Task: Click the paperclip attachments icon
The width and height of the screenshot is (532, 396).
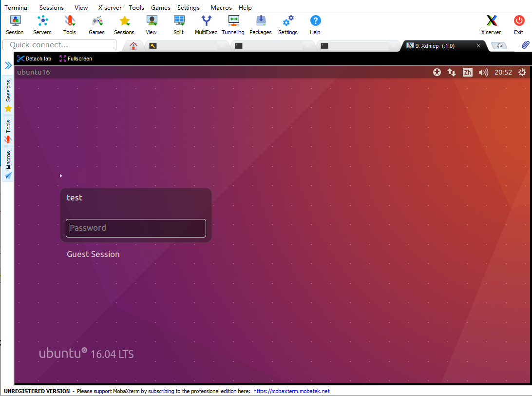Action: tap(525, 45)
